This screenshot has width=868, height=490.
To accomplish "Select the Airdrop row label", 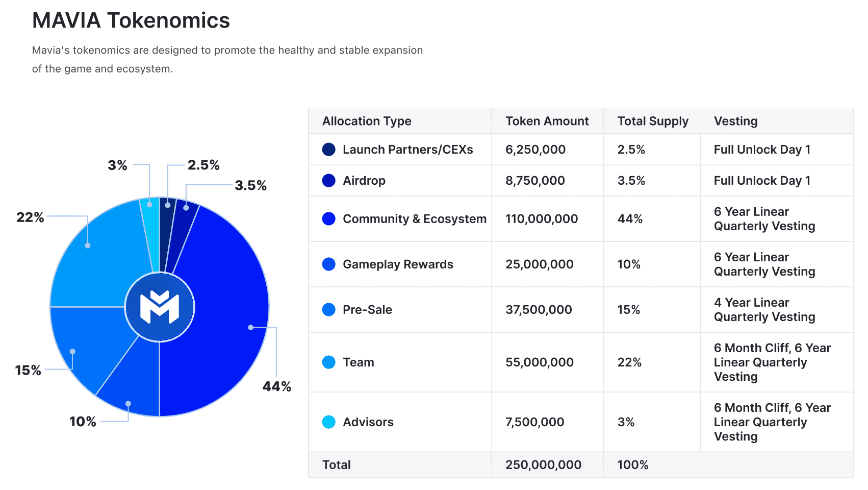I will tap(364, 181).
